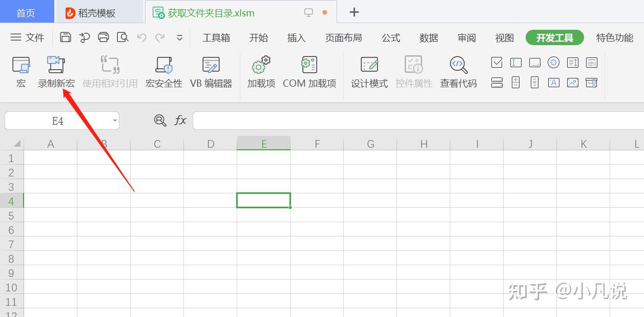This screenshot has height=317, width=644.
Task: Open the other controls toolbox
Action: tap(592, 83)
